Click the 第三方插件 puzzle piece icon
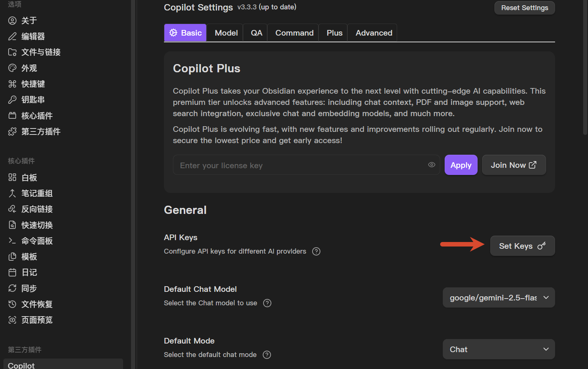Viewport: 588px width, 369px height. tap(12, 131)
